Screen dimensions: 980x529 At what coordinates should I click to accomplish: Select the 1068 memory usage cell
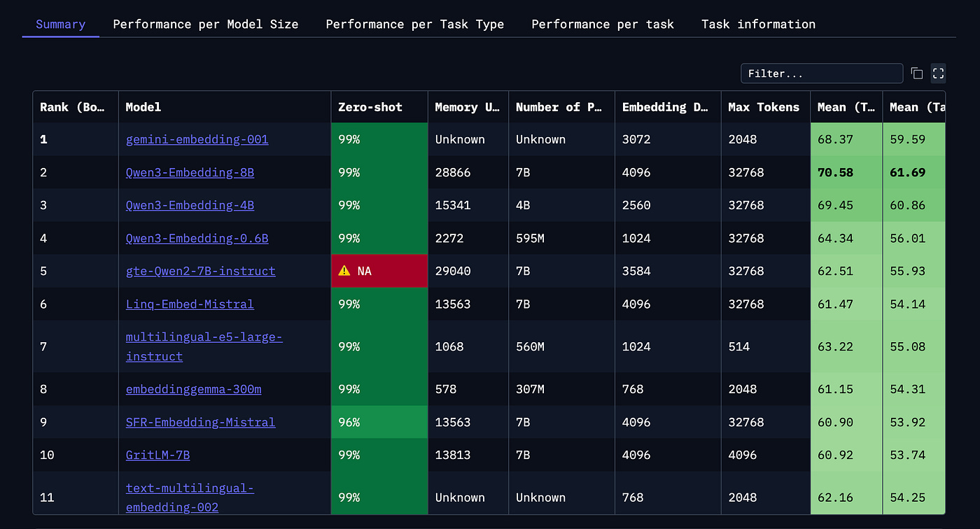click(x=468, y=346)
